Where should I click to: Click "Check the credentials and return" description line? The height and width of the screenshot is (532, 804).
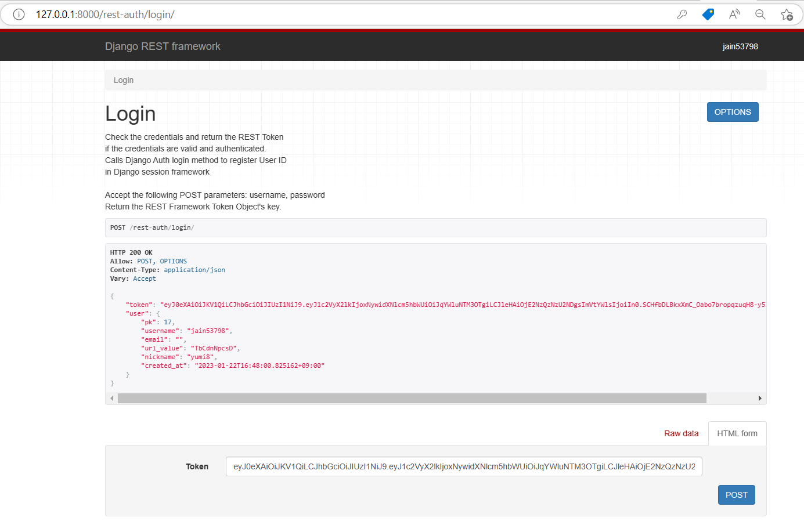pos(194,137)
